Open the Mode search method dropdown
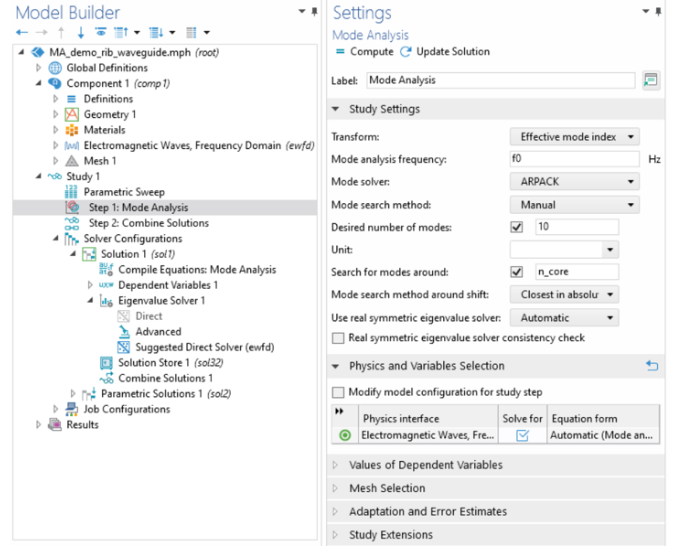 point(575,204)
